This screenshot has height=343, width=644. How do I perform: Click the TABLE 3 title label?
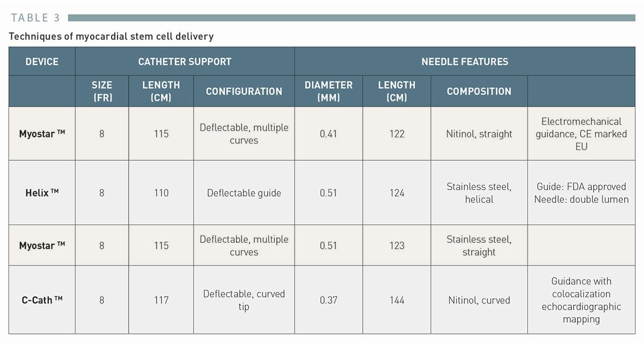(36, 18)
